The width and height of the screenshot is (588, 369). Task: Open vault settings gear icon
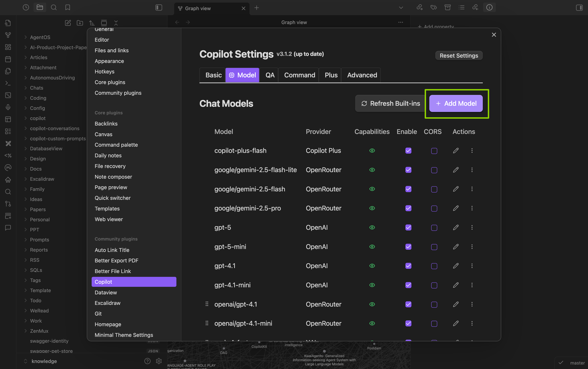point(159,361)
